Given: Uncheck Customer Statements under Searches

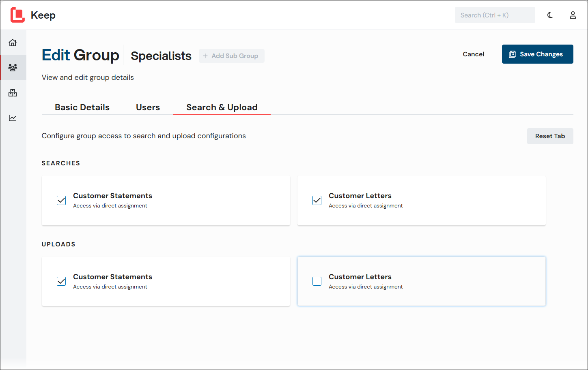Looking at the screenshot, I should [61, 200].
